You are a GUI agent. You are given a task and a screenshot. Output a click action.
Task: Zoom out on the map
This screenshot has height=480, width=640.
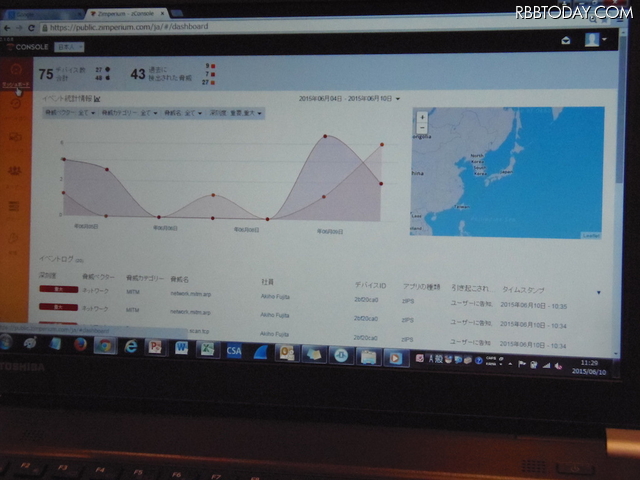point(422,127)
